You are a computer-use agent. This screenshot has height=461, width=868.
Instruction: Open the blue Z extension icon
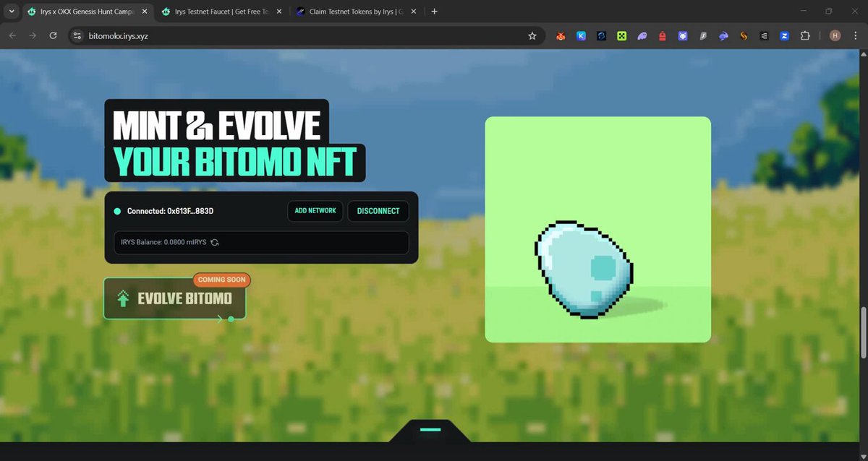tap(784, 35)
